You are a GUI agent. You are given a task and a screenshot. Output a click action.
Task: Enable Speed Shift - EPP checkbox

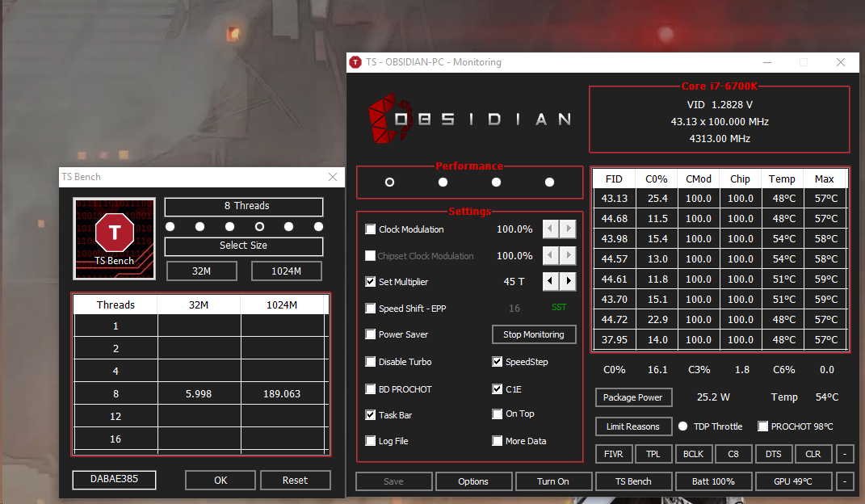370,309
